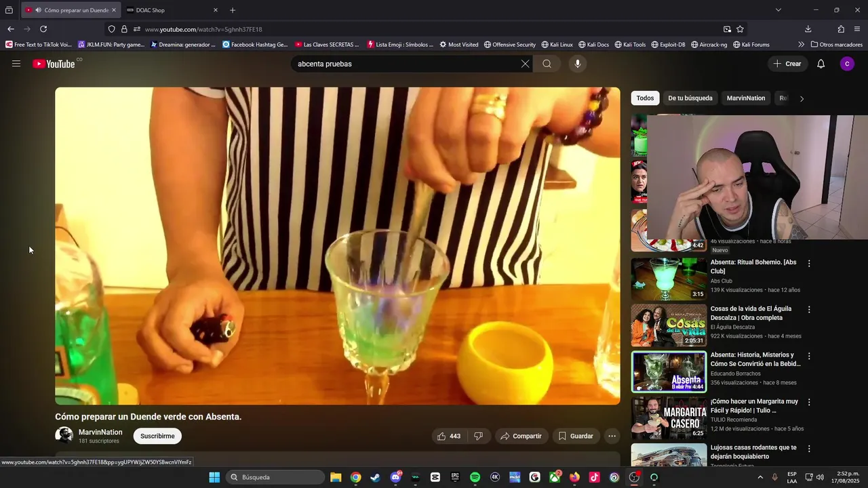Open Cosas de la vida thumbnail
This screenshot has width=868, height=488.
[x=669, y=325]
